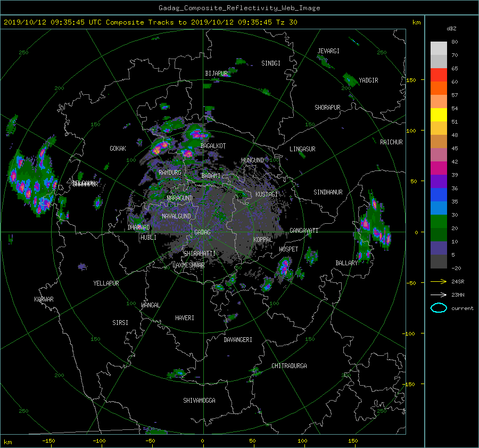The height and width of the screenshot is (448, 479).
Task: Click the '150' tick on the right km axis
Action: (411, 80)
